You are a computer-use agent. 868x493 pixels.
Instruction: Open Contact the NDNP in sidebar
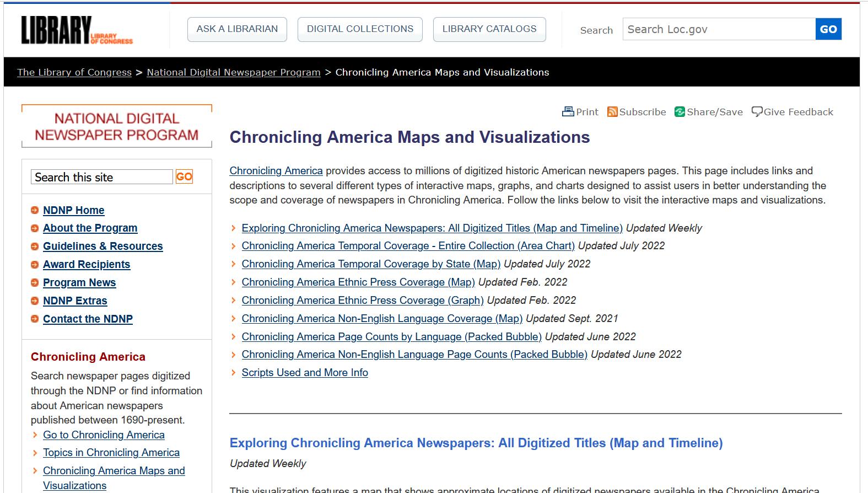coord(88,319)
